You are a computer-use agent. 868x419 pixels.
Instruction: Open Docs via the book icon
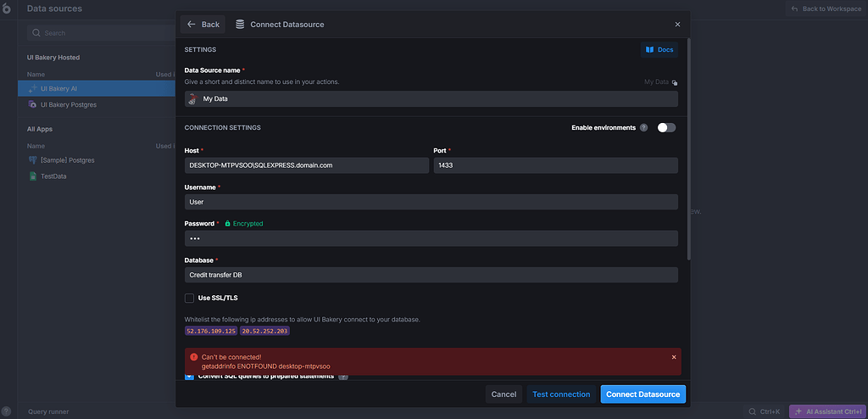point(650,50)
